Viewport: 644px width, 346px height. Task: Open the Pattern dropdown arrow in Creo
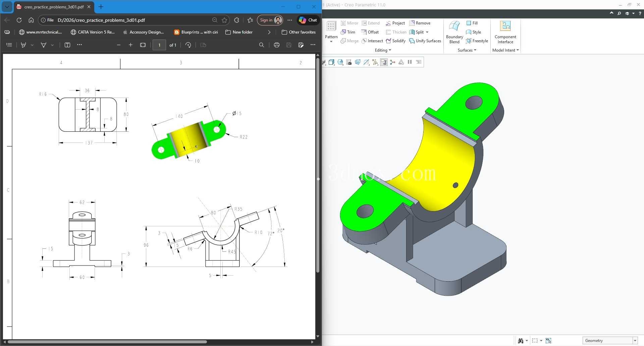coord(331,42)
